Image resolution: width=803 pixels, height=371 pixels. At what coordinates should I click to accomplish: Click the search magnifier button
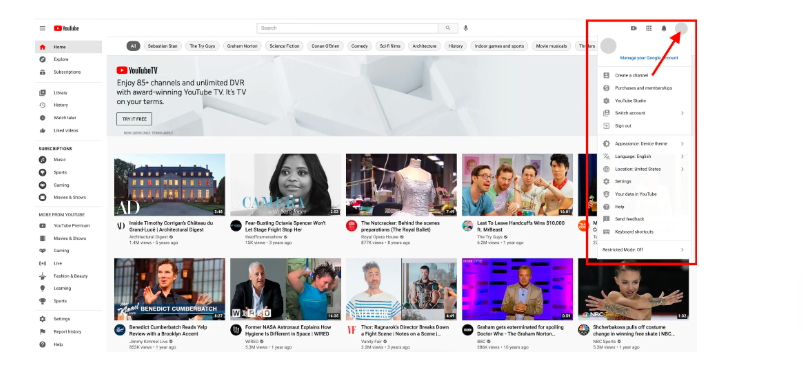tap(448, 28)
